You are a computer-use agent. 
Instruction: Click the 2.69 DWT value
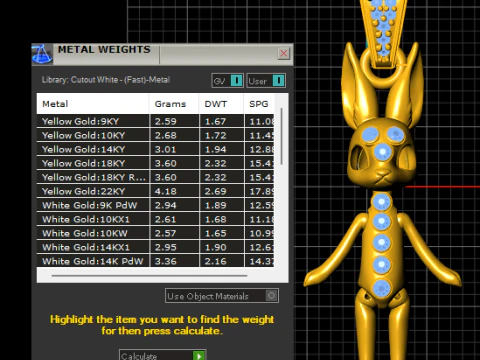pos(215,191)
